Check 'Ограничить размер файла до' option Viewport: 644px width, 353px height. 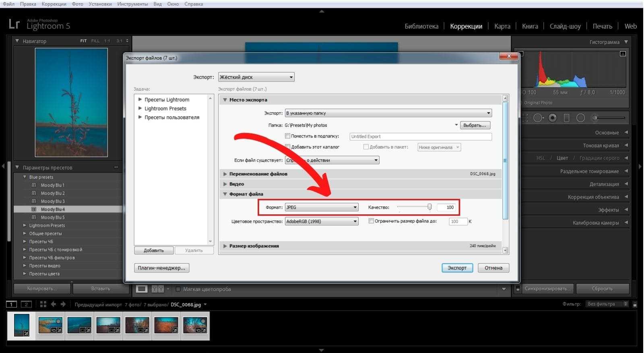pyautogui.click(x=372, y=221)
